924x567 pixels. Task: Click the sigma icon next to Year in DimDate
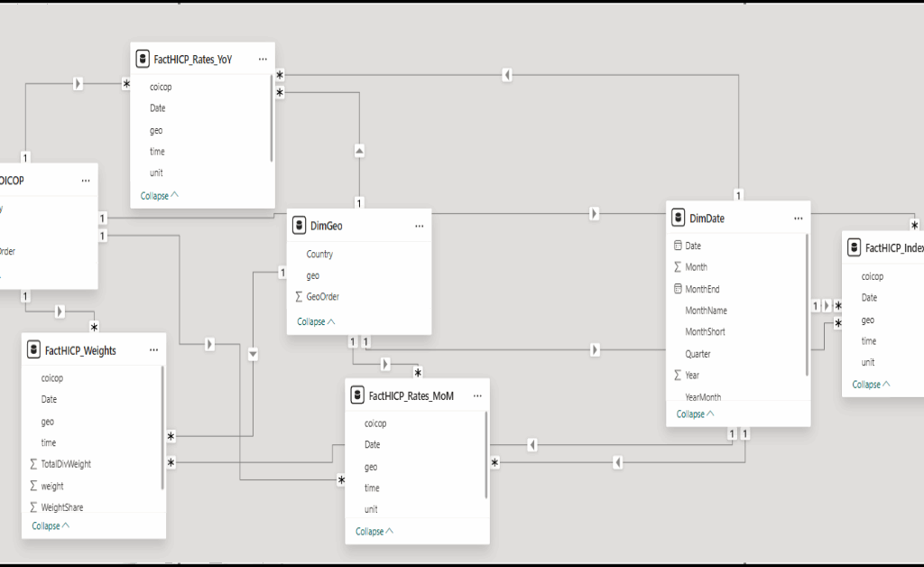tap(679, 375)
